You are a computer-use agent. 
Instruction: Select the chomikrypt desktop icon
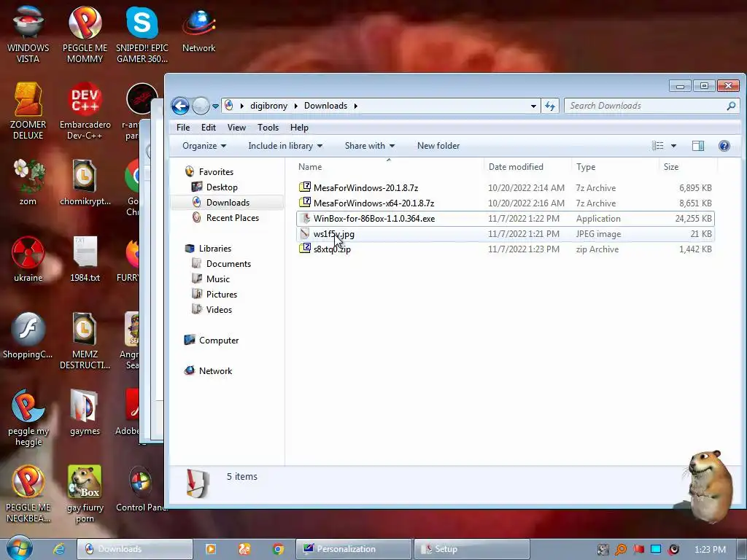tap(85, 182)
